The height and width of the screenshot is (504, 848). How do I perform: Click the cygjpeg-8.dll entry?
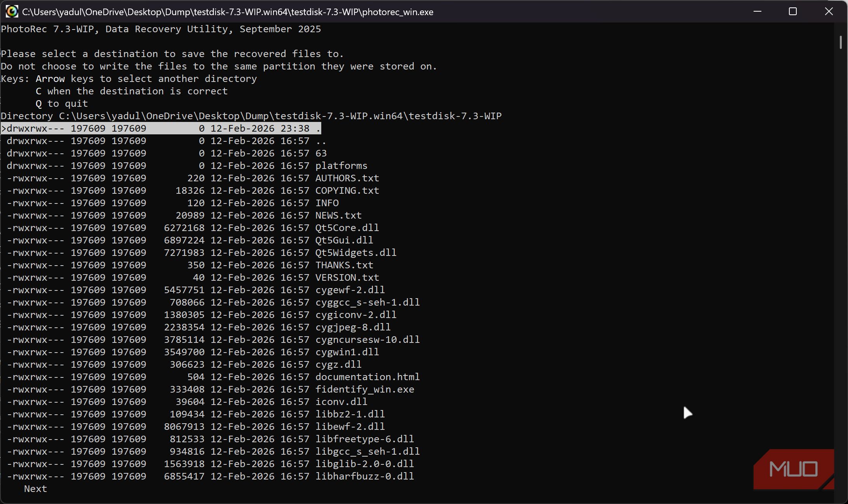coord(199,327)
